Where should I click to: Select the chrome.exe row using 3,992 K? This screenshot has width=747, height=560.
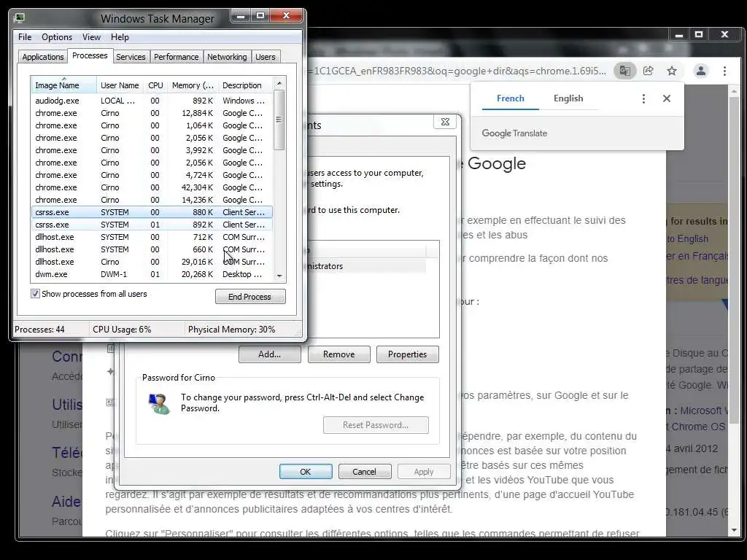point(152,150)
